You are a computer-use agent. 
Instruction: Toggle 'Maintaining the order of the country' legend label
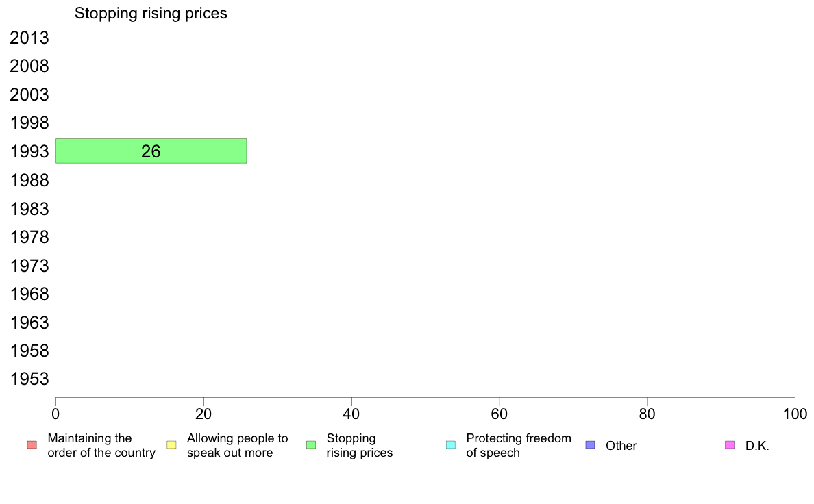(101, 446)
